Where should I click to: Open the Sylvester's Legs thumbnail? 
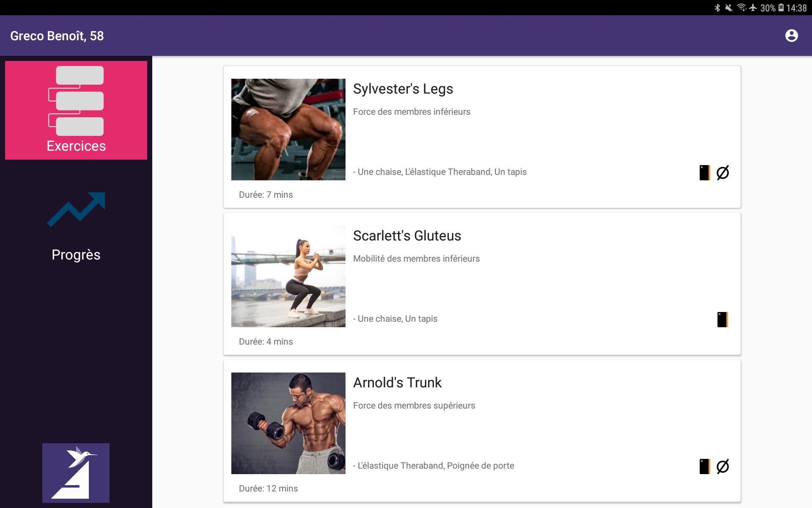point(288,130)
